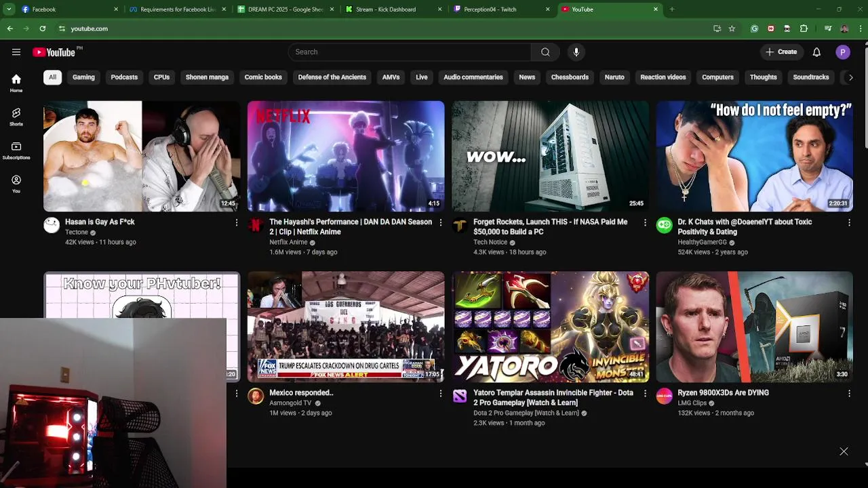Select the Live filter chip
Image resolution: width=868 pixels, height=488 pixels.
422,77
